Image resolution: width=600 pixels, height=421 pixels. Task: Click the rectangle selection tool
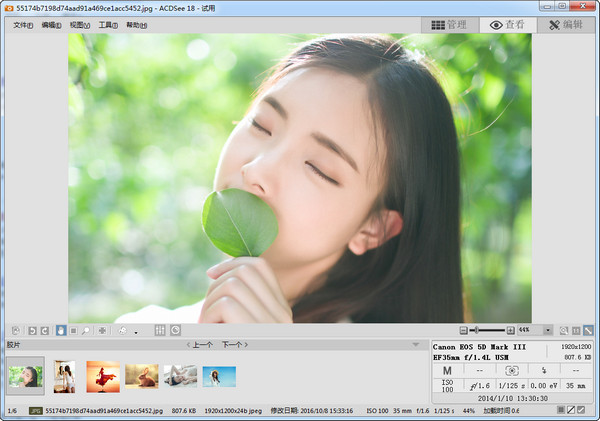(73, 330)
